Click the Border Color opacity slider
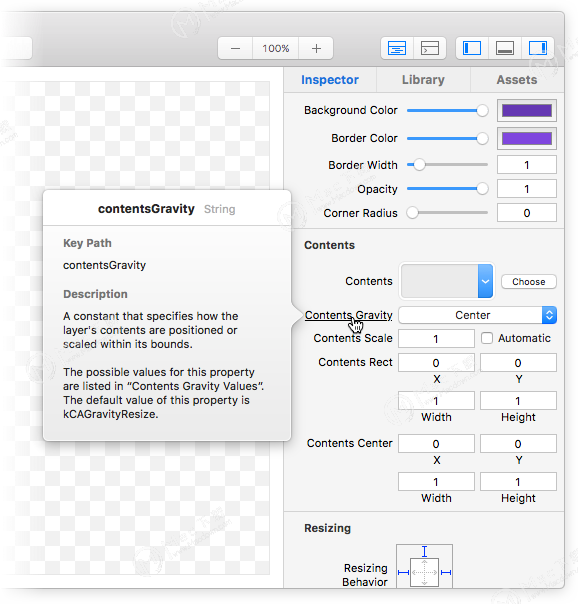This screenshot has width=578, height=604. (x=447, y=138)
